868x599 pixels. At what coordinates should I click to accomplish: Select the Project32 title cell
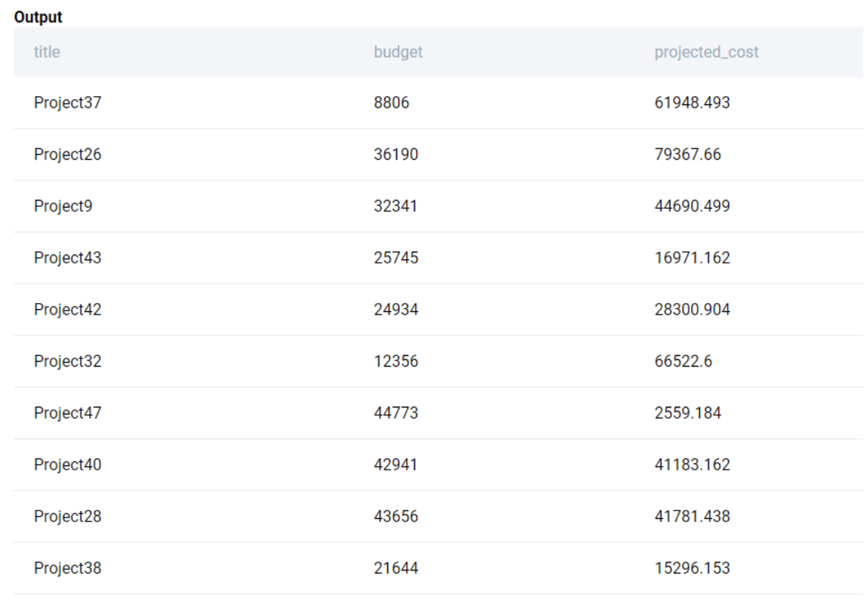pyautogui.click(x=68, y=362)
